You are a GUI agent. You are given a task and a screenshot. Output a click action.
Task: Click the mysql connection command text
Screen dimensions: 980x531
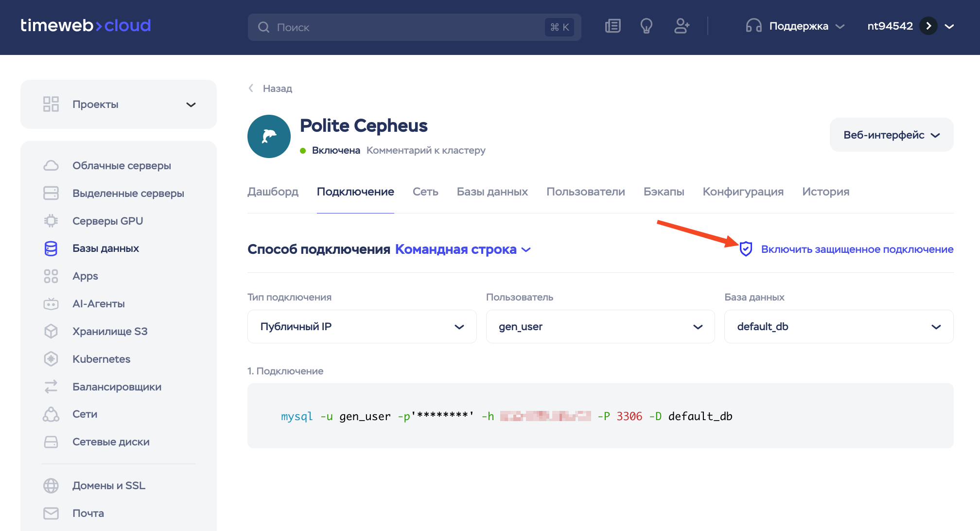coord(507,416)
